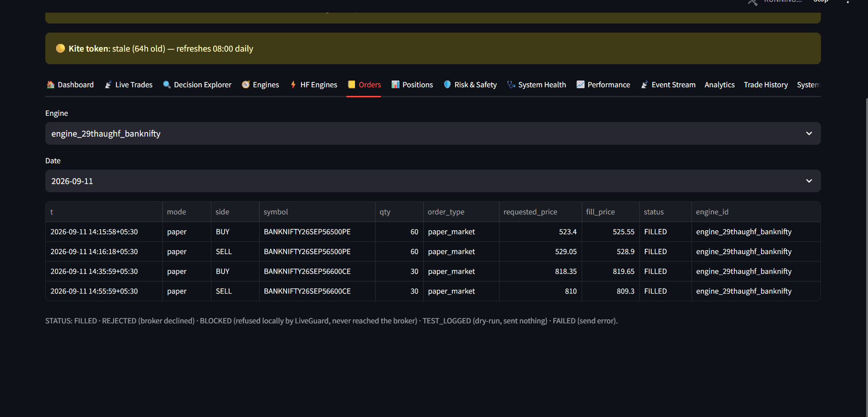
Task: Click the yellow Kite token status icon
Action: click(x=60, y=48)
